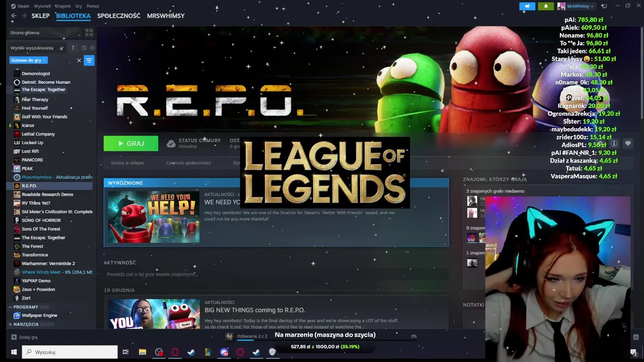Click the Dodaj grę plus icon
The height and width of the screenshot is (362, 644).
tap(14, 337)
